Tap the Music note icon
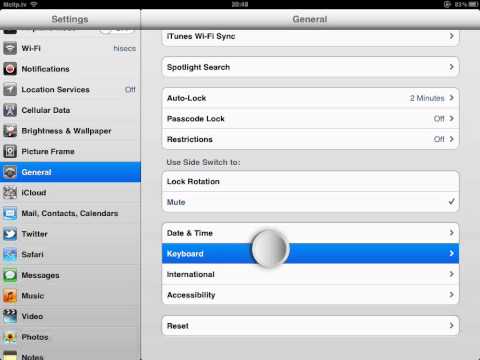Image resolution: width=480 pixels, height=360 pixels. pos(10,296)
